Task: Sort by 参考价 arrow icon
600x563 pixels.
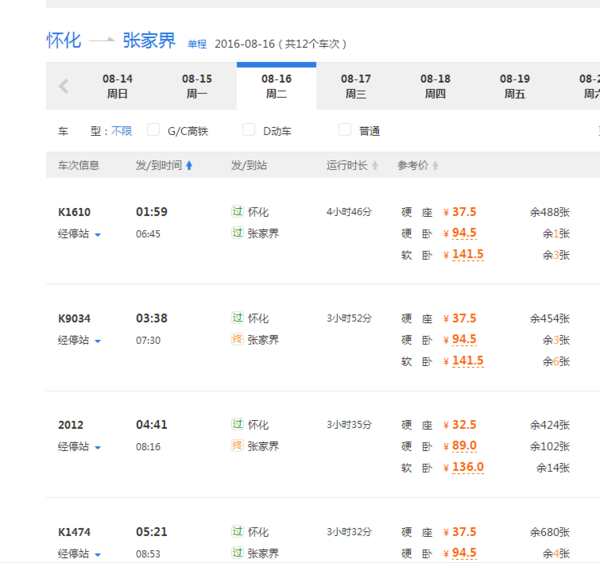Action: tap(435, 165)
